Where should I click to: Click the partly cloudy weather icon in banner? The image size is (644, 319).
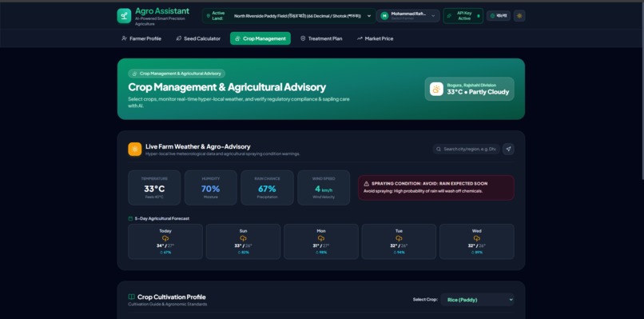[x=436, y=89]
